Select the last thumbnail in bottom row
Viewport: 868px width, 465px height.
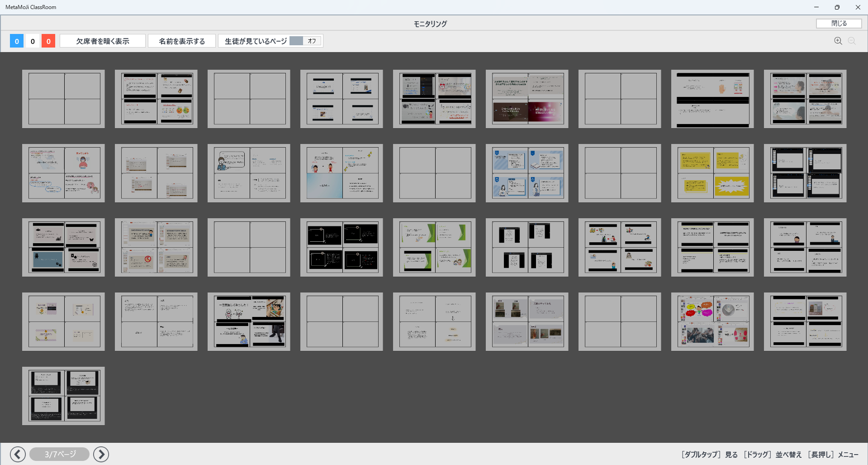point(63,396)
